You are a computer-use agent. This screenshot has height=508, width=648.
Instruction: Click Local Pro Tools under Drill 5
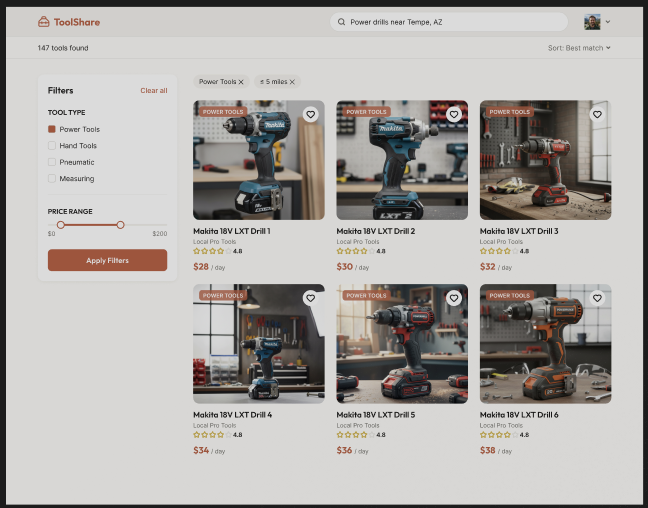358,425
